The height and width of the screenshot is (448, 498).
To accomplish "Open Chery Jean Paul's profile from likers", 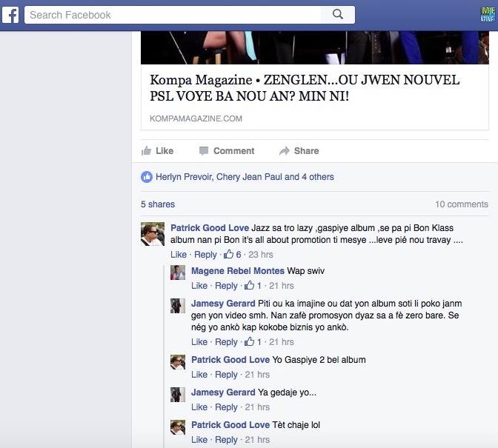I will click(x=249, y=177).
